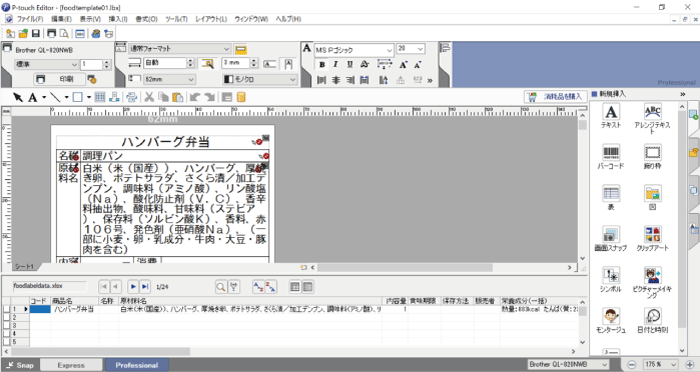Switch to Snap mode

pyautogui.click(x=20, y=365)
